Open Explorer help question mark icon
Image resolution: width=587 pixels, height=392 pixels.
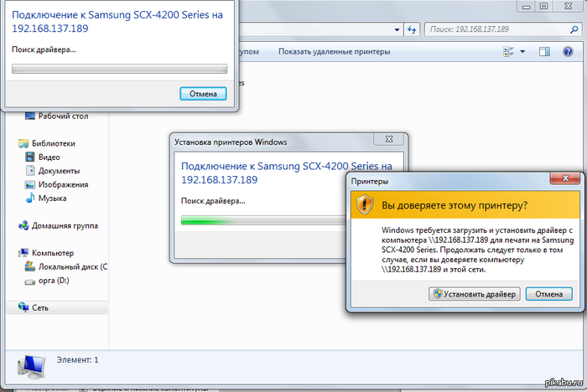pyautogui.click(x=568, y=52)
